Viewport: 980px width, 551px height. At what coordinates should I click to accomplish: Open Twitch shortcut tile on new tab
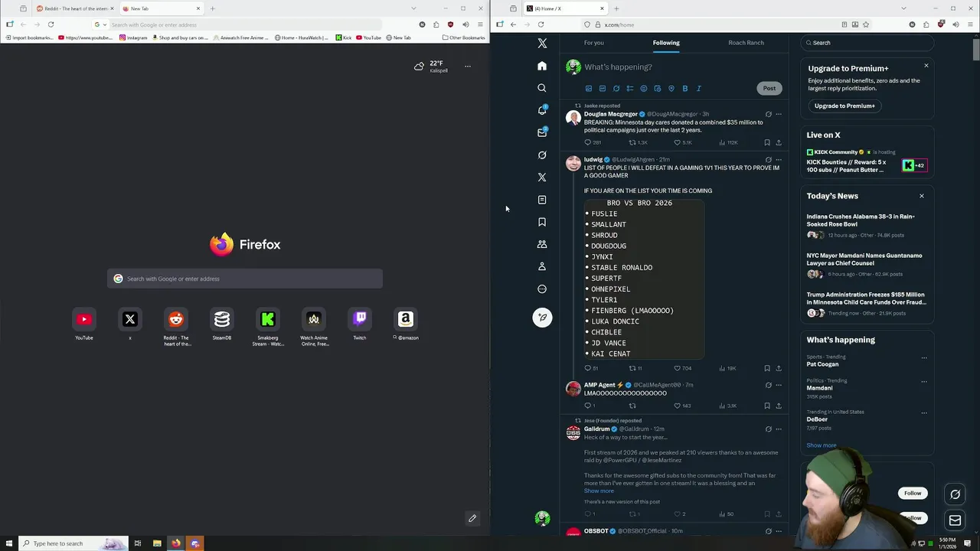click(x=360, y=324)
